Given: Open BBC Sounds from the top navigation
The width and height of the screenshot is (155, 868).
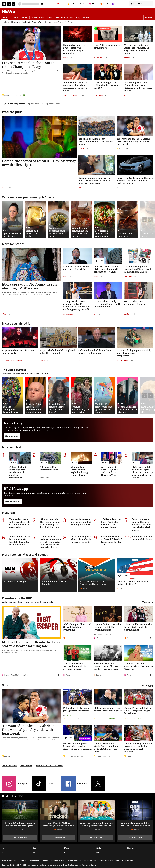Looking at the screenshot, I should coord(105,4).
